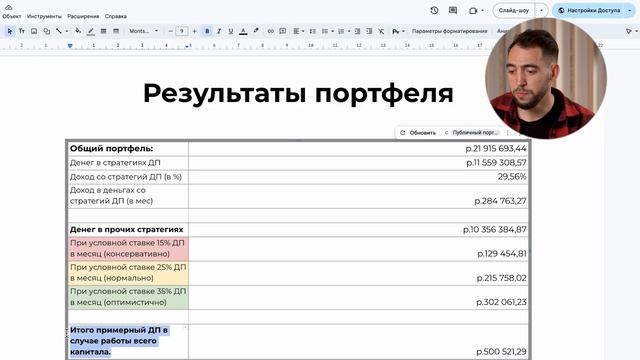Open the fill color bucket
The width and height of the screenshot is (640, 360).
tap(78, 31)
